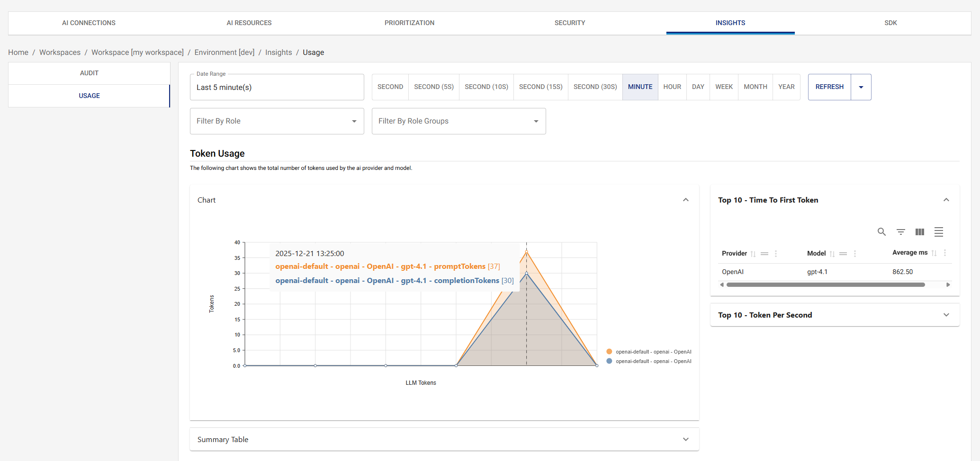Grab handle icon of Provider column
The image size is (980, 461).
click(764, 254)
